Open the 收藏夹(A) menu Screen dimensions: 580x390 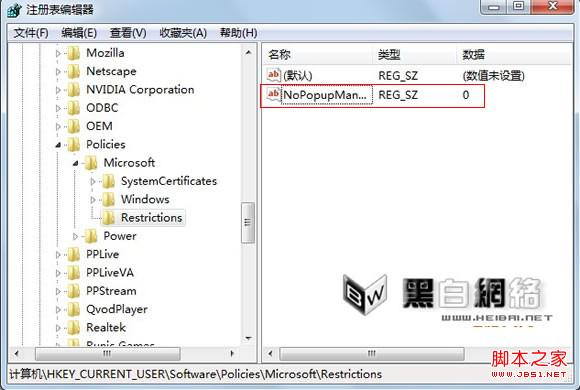[x=183, y=33]
